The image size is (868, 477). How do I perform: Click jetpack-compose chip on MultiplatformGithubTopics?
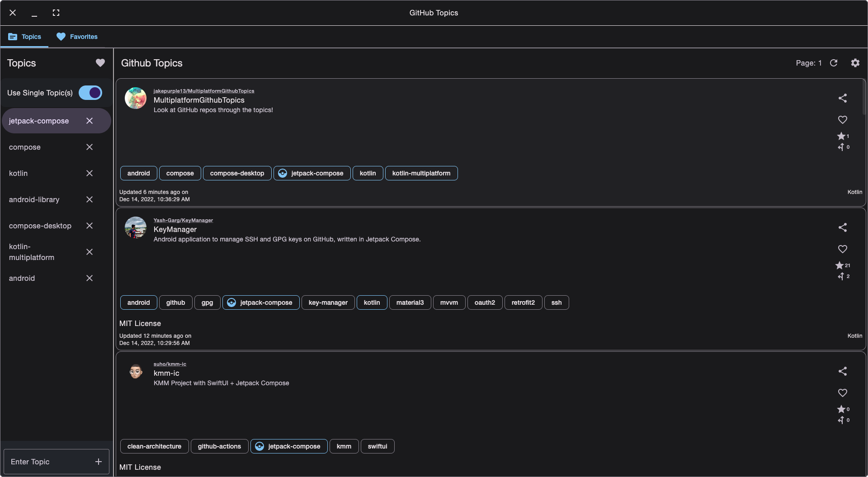(312, 173)
